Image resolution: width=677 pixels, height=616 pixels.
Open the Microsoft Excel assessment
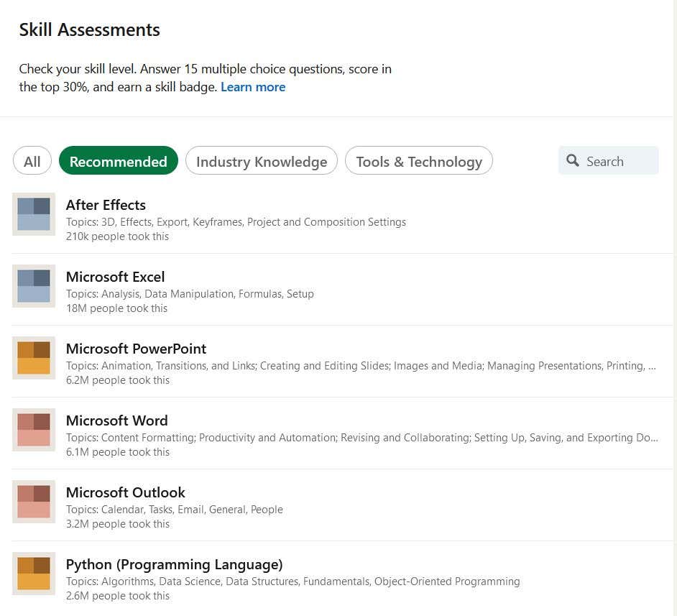click(115, 277)
